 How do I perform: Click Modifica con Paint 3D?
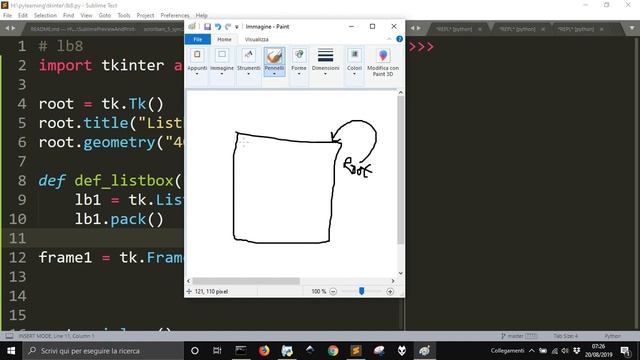(383, 62)
